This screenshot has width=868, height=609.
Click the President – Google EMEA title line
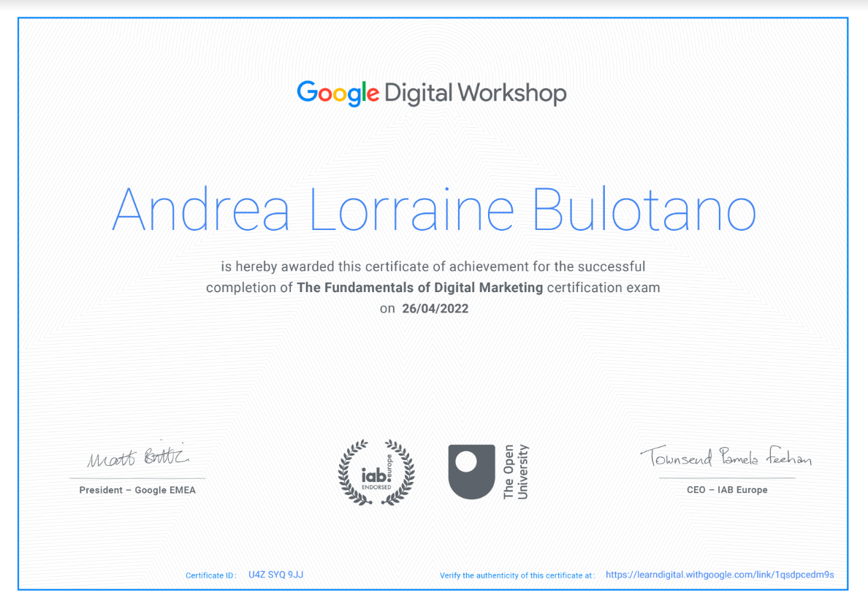click(137, 490)
